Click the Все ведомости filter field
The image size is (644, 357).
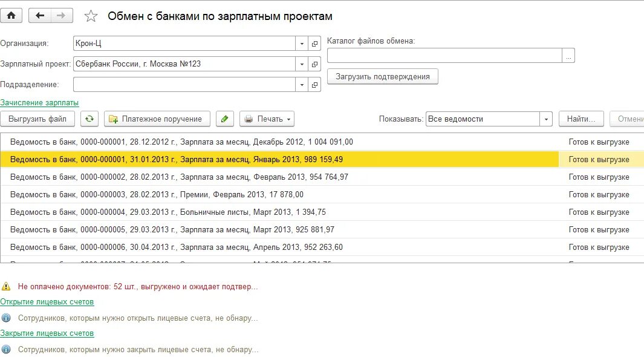coord(483,119)
